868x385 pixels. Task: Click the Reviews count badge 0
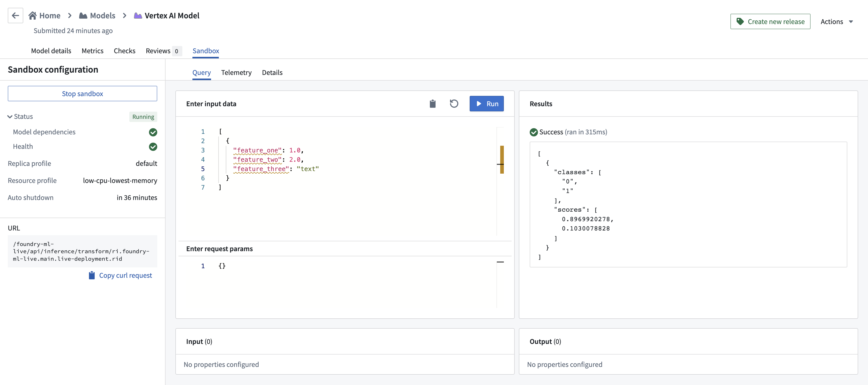tap(177, 51)
